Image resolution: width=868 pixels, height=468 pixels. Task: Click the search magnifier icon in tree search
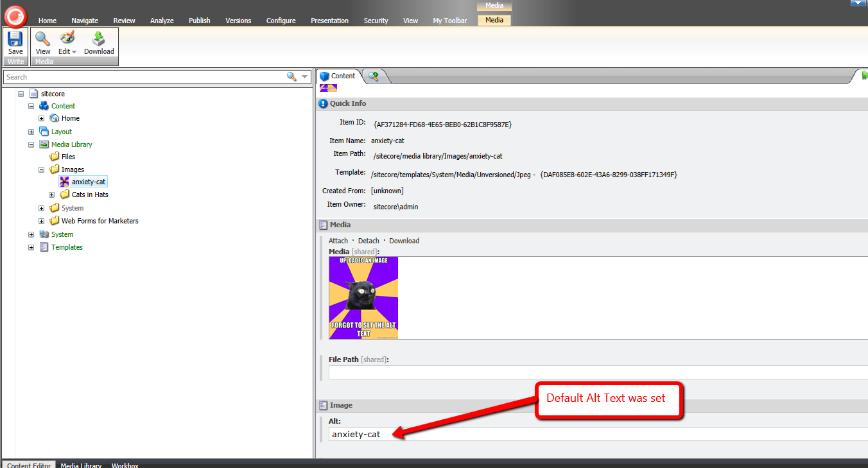tap(291, 77)
